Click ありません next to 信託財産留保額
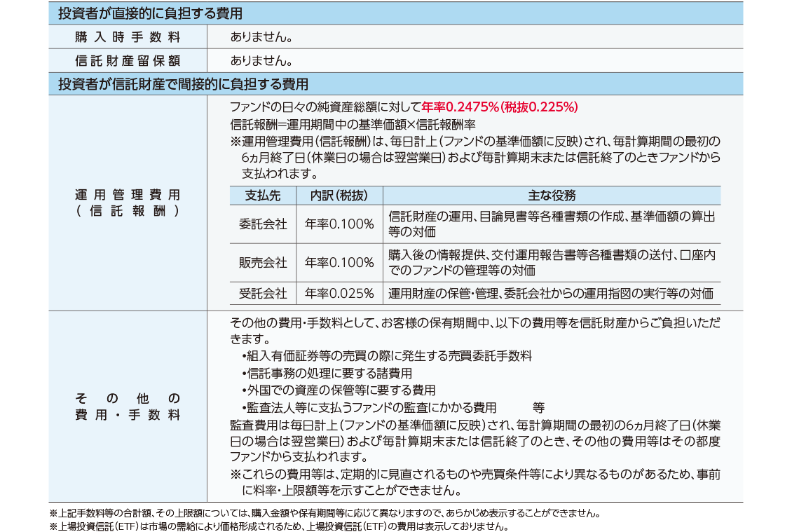 (261, 60)
